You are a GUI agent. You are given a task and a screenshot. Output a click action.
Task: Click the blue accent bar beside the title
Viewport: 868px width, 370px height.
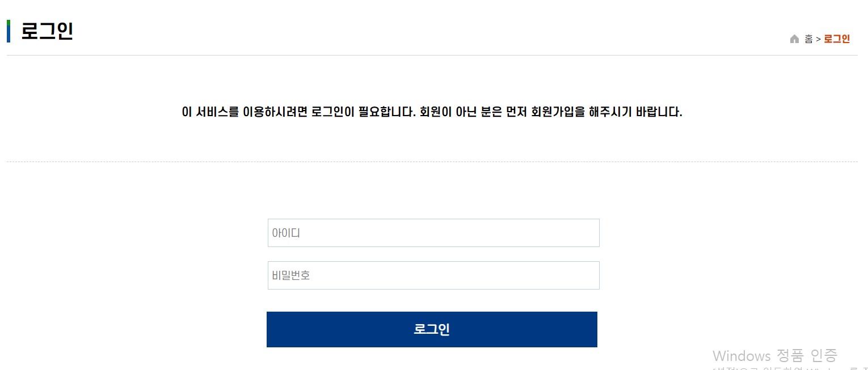[9, 31]
